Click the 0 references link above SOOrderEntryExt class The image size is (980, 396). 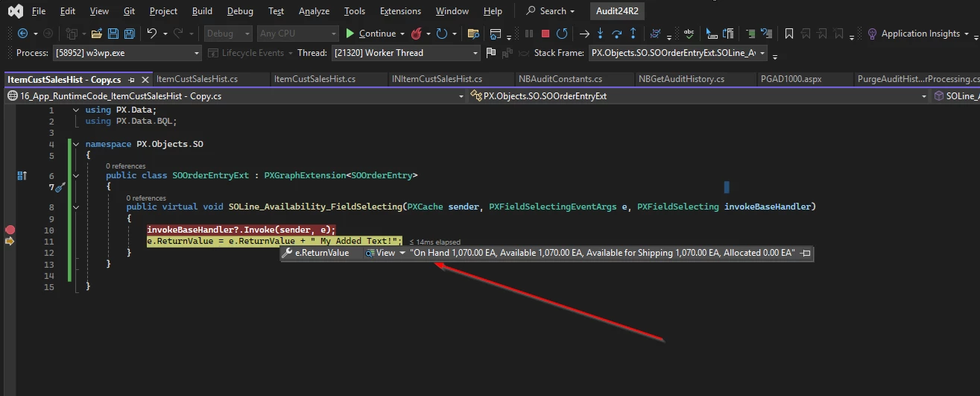tap(125, 166)
